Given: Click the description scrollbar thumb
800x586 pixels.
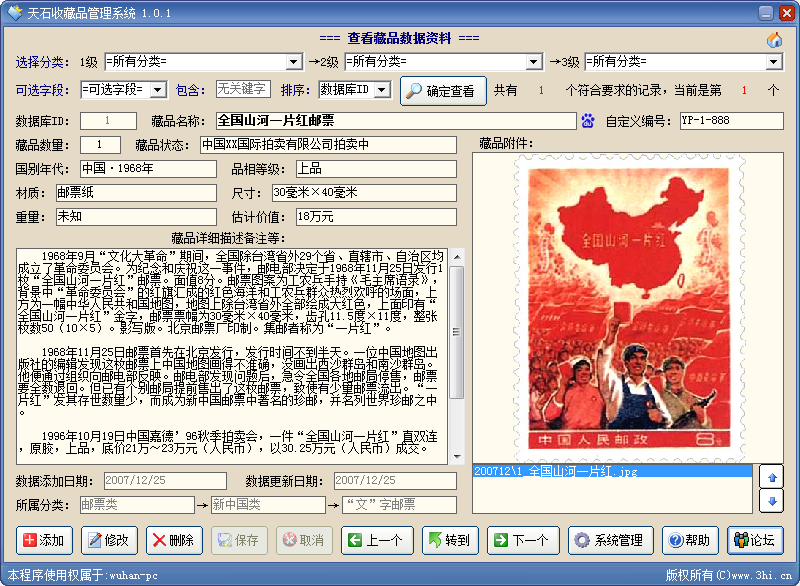Looking at the screenshot, I should point(457,332).
